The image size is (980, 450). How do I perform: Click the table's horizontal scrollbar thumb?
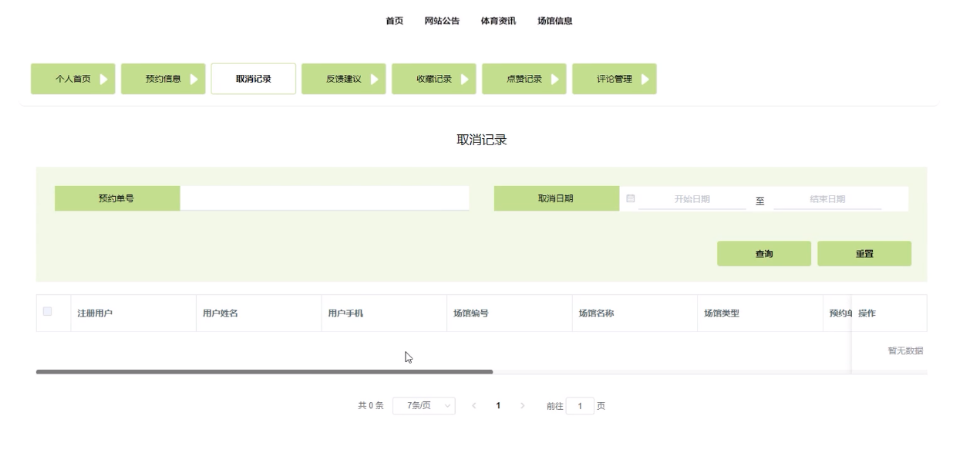(264, 372)
